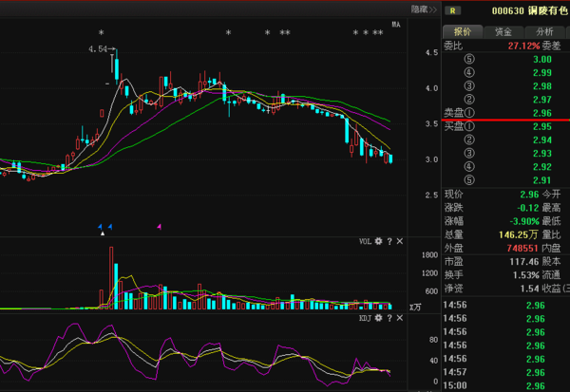
Task: Click stock title 000630 铜陵有色
Action: (x=529, y=10)
